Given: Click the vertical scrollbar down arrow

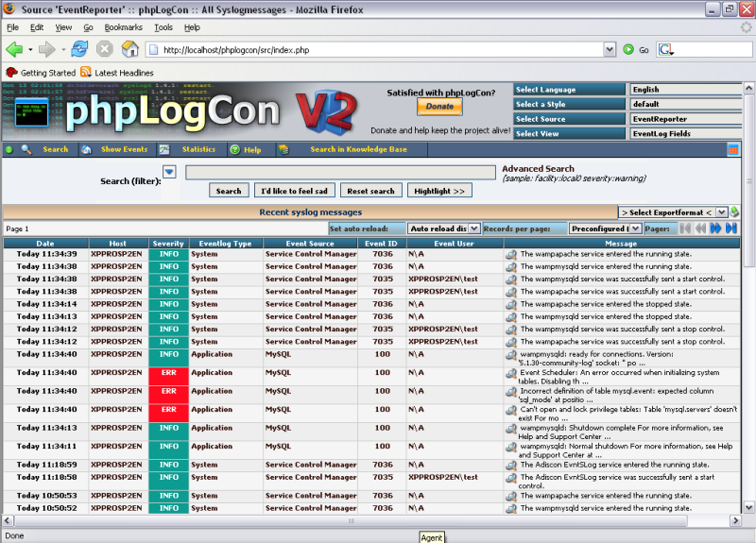Looking at the screenshot, I should [x=748, y=507].
